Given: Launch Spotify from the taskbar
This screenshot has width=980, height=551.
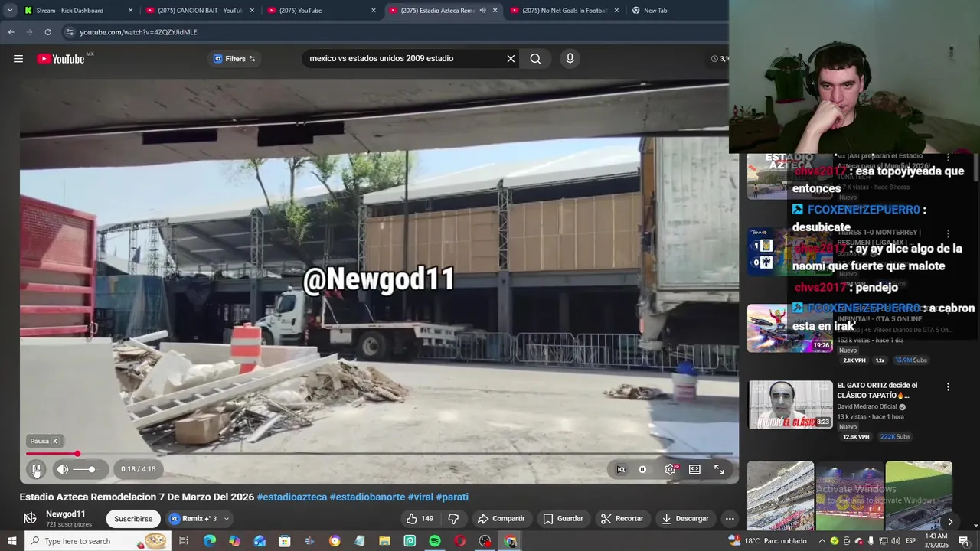Looking at the screenshot, I should 435,541.
